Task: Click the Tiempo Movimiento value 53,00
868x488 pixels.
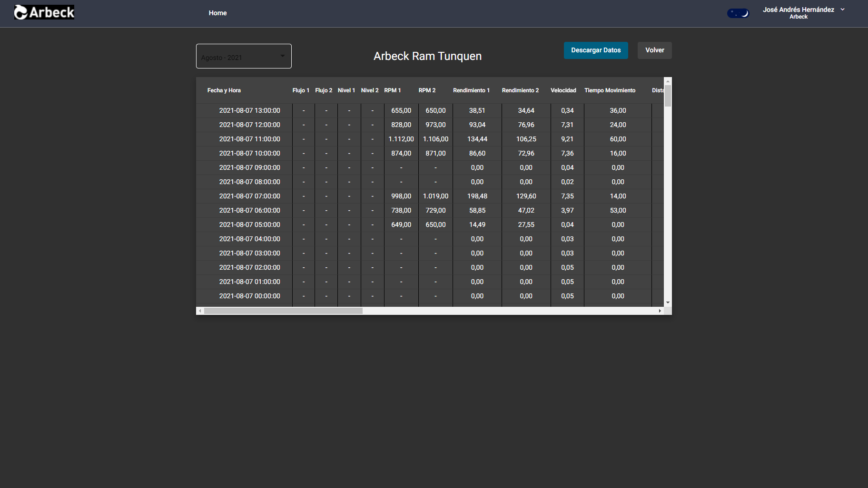Action: [x=618, y=210]
